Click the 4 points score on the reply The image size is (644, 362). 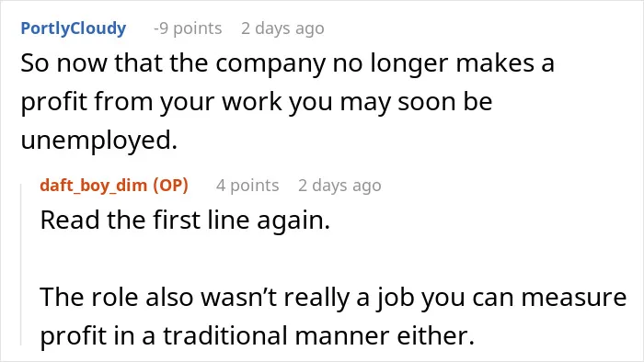pos(247,186)
